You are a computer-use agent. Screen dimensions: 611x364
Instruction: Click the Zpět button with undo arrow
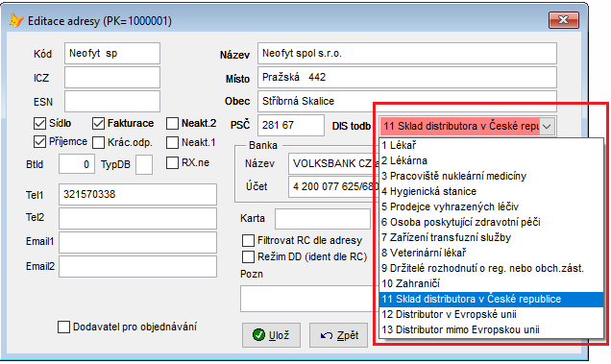pyautogui.click(x=339, y=335)
